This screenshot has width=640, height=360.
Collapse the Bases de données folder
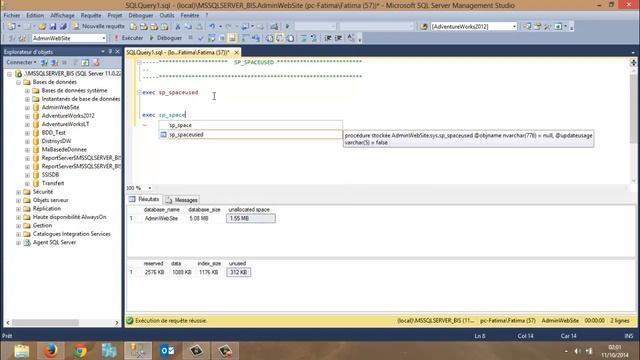click(18, 82)
